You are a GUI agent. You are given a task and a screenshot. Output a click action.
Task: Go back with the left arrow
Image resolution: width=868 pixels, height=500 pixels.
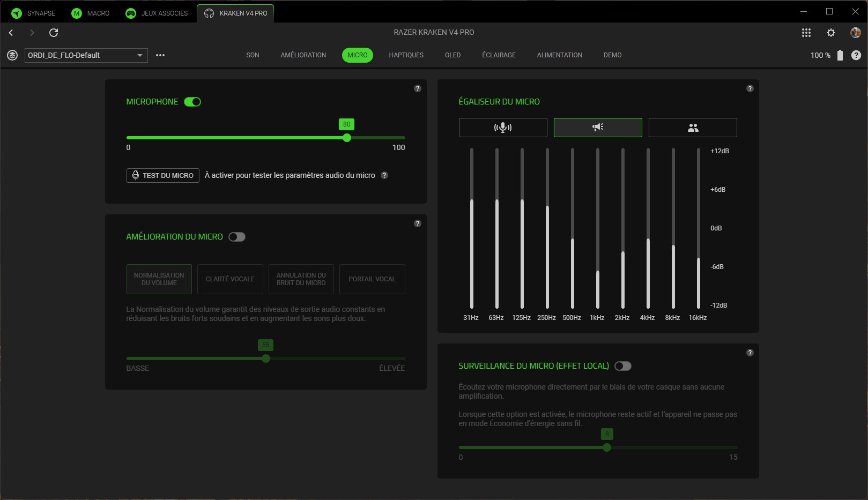[x=11, y=33]
